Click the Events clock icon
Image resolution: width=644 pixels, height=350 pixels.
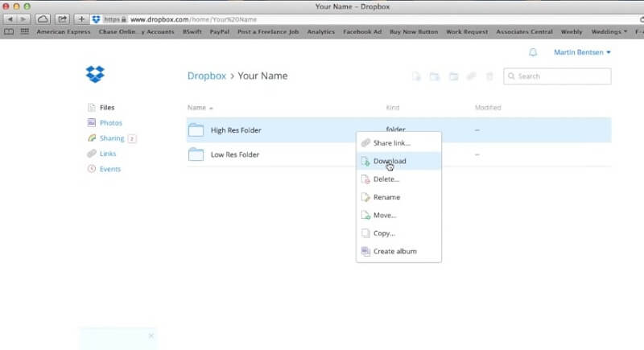point(92,169)
